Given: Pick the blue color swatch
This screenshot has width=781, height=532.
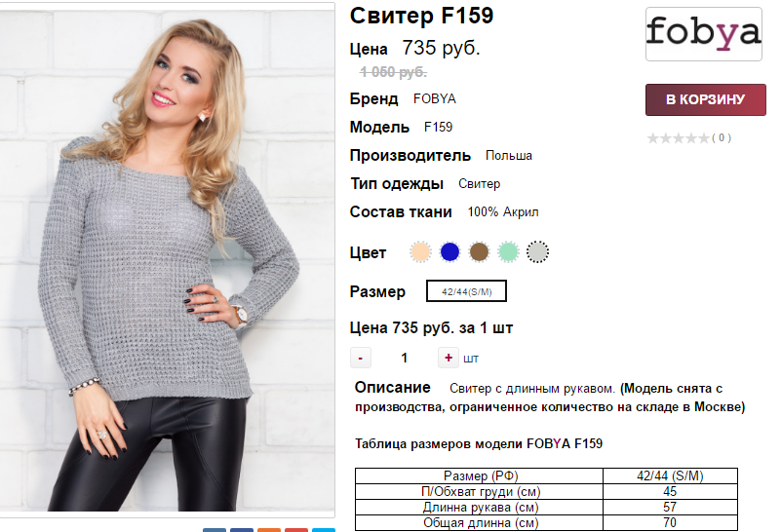Looking at the screenshot, I should click(449, 251).
